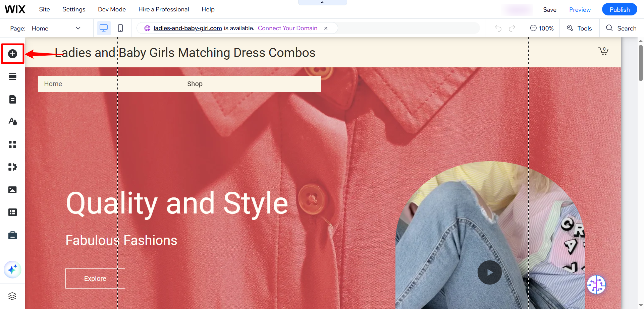Open the Layers panel icon
This screenshot has width=644, height=309.
pyautogui.click(x=12, y=296)
